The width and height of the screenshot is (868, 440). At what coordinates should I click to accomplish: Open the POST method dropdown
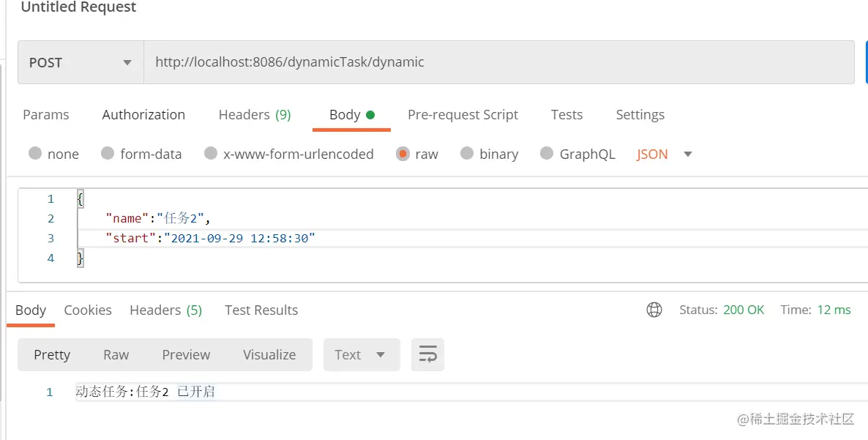[81, 62]
